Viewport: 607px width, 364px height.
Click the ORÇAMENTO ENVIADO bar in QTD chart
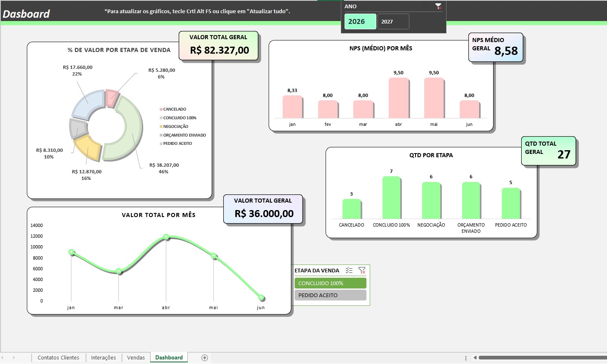(x=471, y=201)
